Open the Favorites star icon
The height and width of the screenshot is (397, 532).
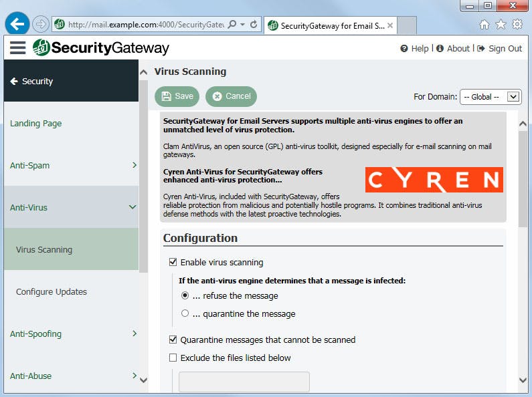tap(501, 24)
